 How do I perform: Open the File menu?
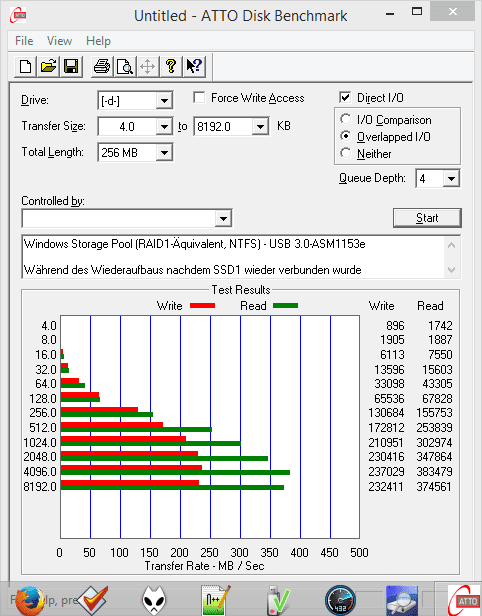click(x=24, y=41)
